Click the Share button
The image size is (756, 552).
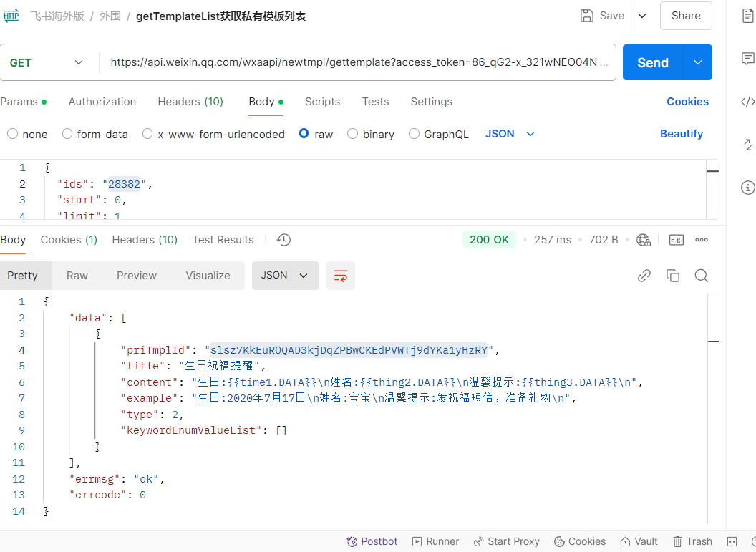(x=686, y=16)
